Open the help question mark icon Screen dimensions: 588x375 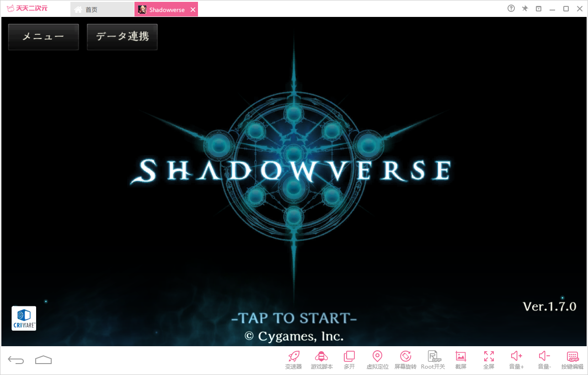[x=511, y=9]
